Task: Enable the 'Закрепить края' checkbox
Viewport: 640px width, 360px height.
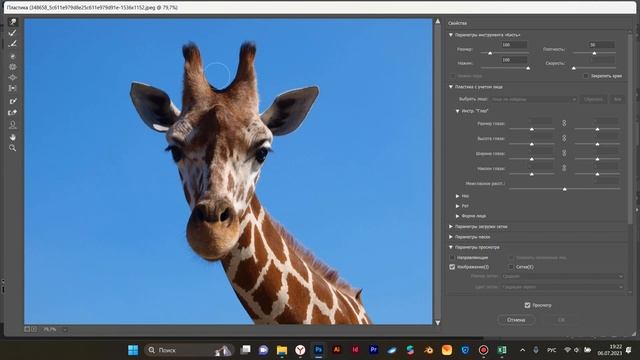Action: [x=586, y=76]
